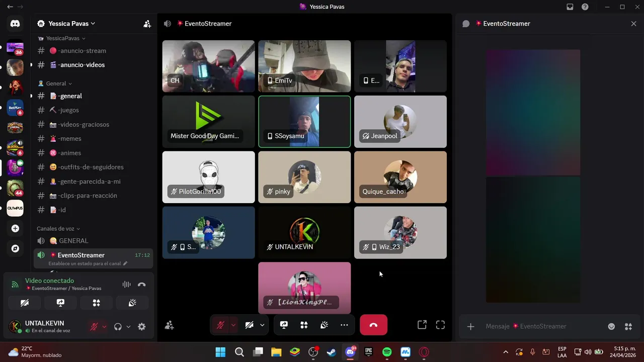Image resolution: width=644 pixels, height=362 pixels.
Task: Turn on camera in left voice panel
Action: tap(25, 303)
